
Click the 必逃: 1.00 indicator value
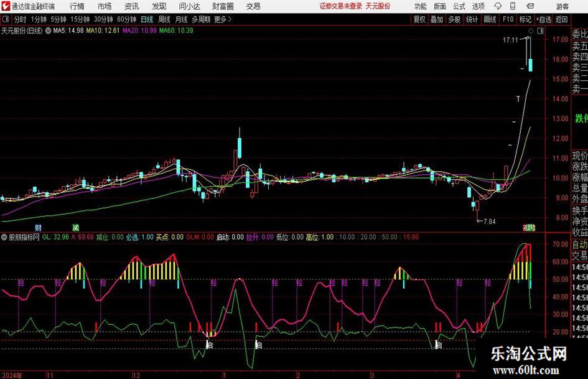click(x=139, y=237)
